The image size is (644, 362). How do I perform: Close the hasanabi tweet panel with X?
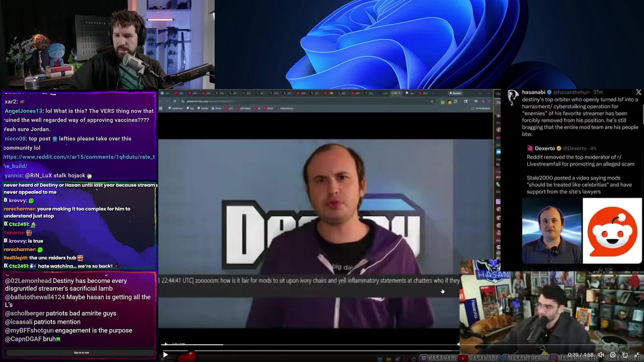tap(638, 93)
